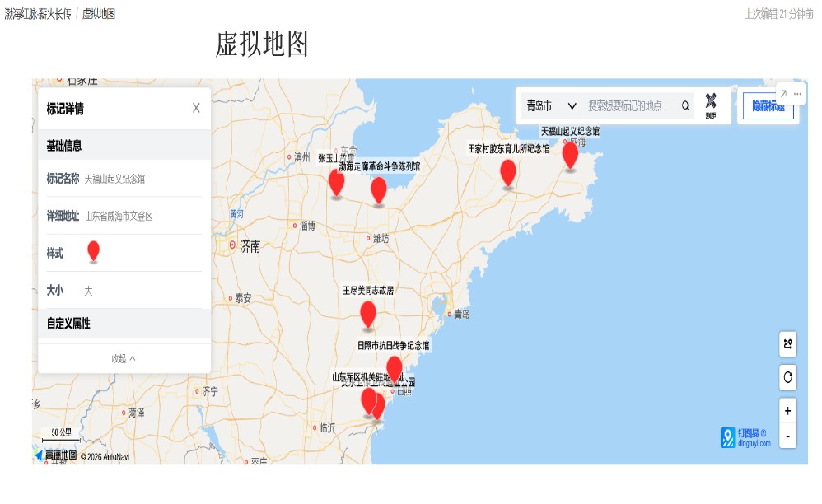The height and width of the screenshot is (504, 822).
Task: Zoom out with the minus button
Action: pos(787,436)
